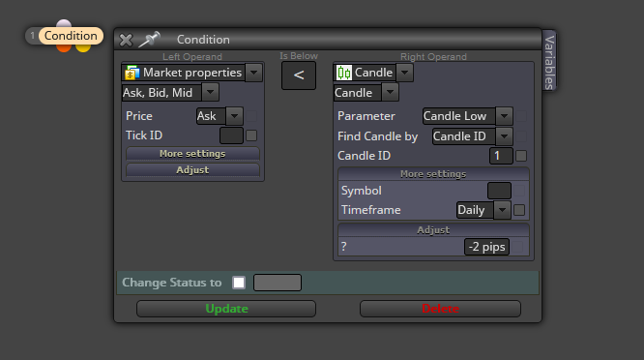This screenshot has width=644, height=360.
Task: Toggle the Price row checkbox
Action: pos(251,116)
